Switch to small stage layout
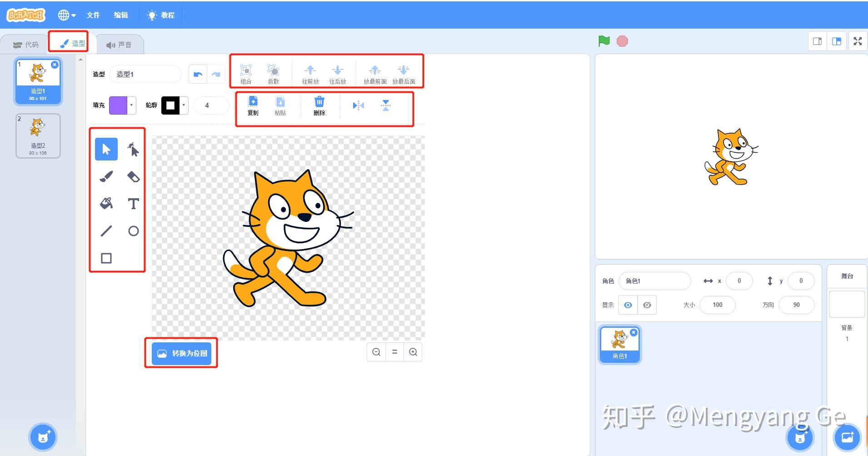This screenshot has height=456, width=868. (817, 41)
